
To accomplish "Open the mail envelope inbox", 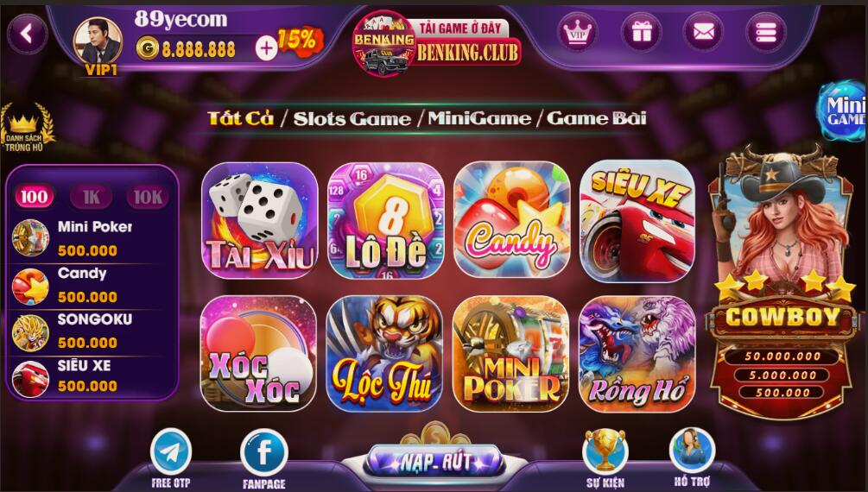I will (x=703, y=33).
